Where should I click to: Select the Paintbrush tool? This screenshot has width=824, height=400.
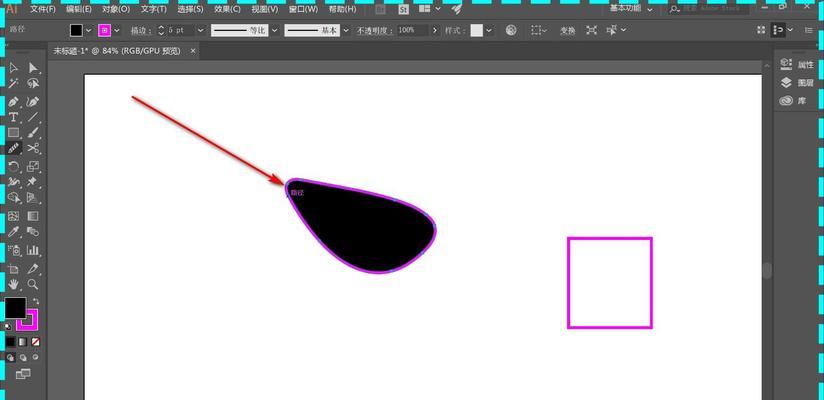pos(33,132)
